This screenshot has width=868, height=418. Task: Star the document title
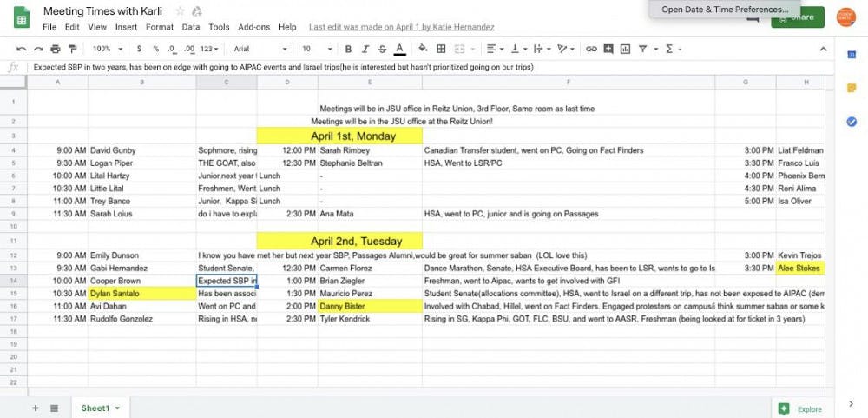tap(180, 11)
